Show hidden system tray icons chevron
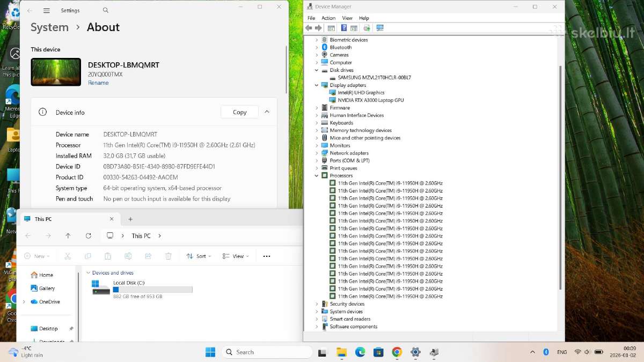 point(532,352)
